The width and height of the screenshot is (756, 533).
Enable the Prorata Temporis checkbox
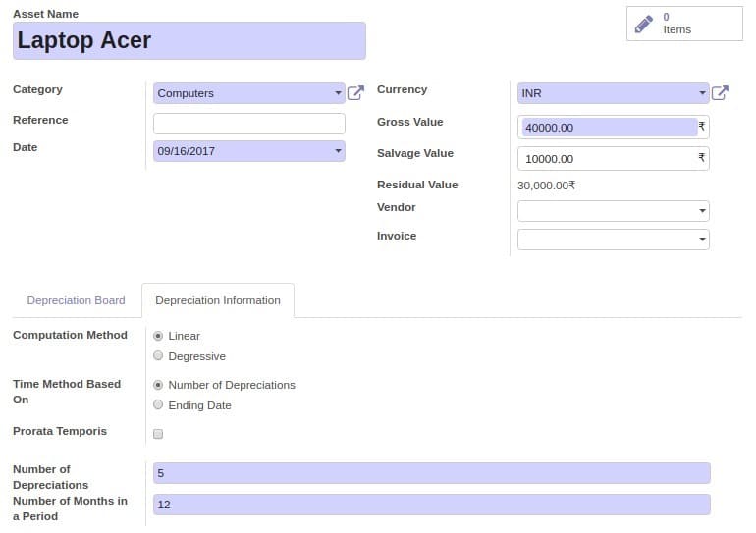pyautogui.click(x=158, y=434)
